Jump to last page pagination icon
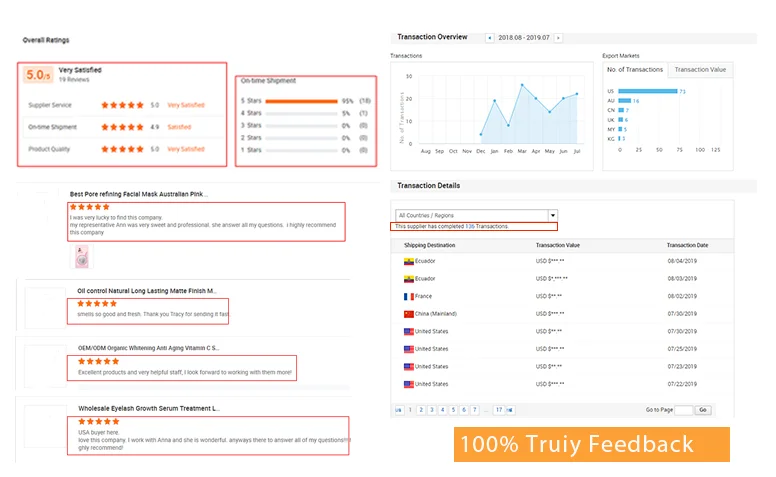Viewport: 776px width, 477px height. pyautogui.click(x=508, y=410)
